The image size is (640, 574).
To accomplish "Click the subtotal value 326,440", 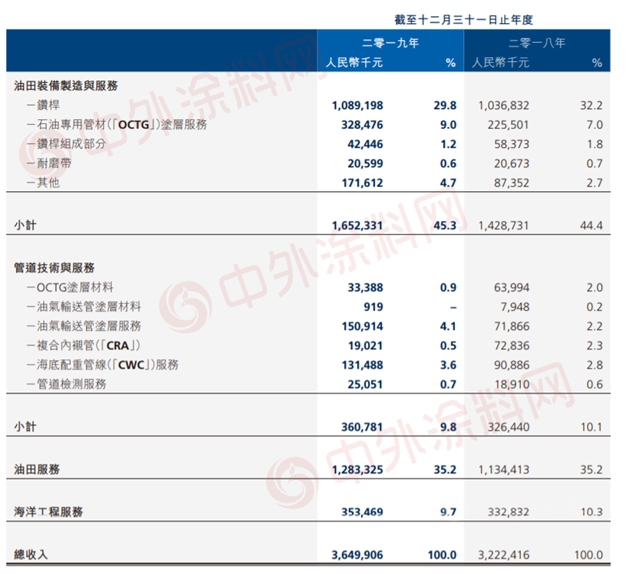I will click(509, 427).
